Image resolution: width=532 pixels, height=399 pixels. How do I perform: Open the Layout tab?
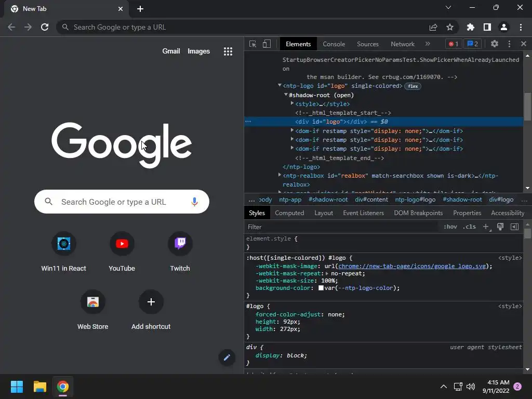pos(324,213)
